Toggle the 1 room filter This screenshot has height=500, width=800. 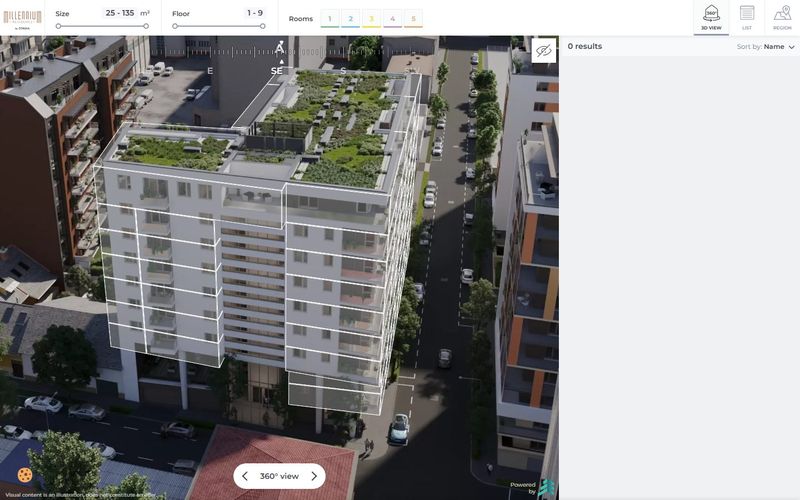coord(330,19)
